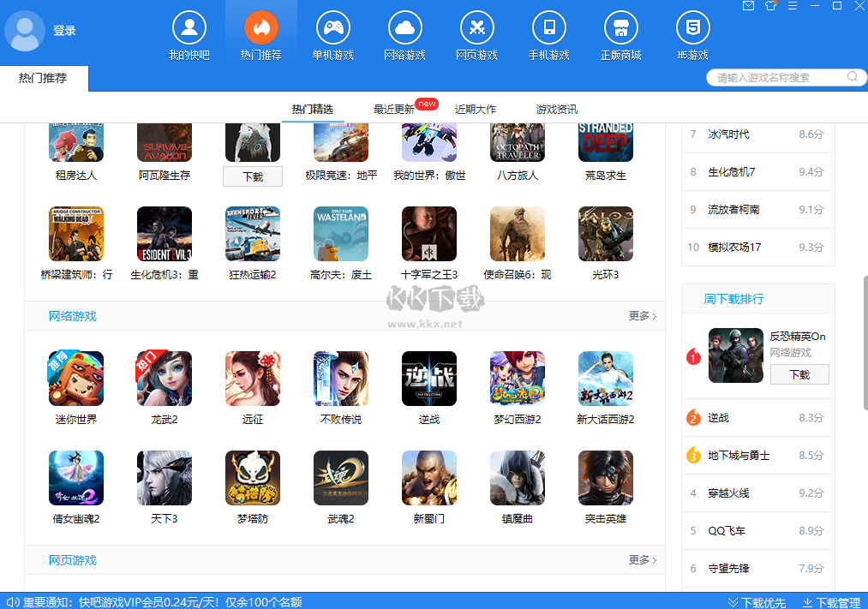Open the 单机游戏 (PC games) section icon

pyautogui.click(x=332, y=28)
